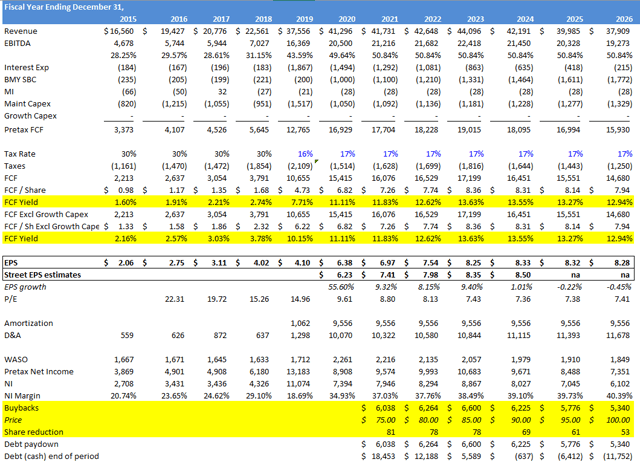Screen dimensions: 640x462
Task: Click the Amortization row label
Action: [32, 323]
